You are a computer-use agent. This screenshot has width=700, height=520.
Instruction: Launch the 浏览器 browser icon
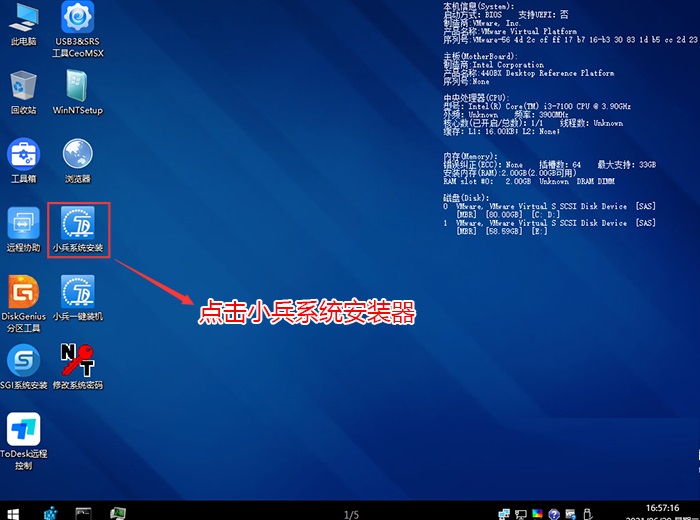point(78,161)
